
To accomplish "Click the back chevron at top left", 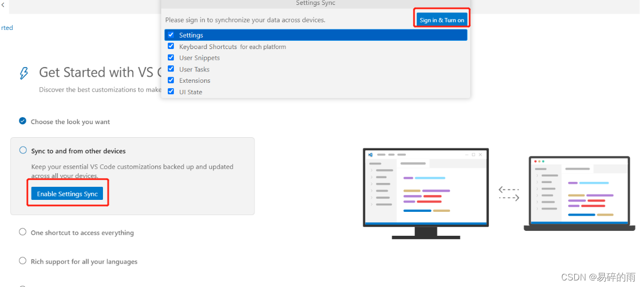I will tap(3, 5).
